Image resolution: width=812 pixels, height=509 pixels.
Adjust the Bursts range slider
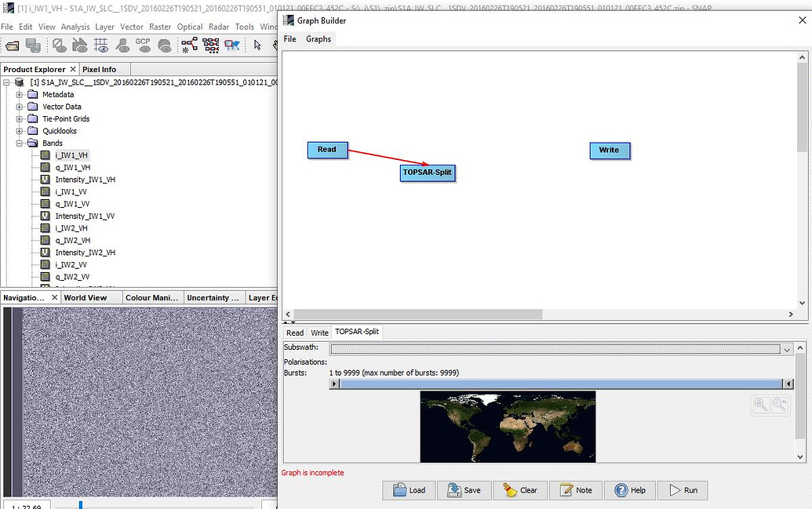561,384
